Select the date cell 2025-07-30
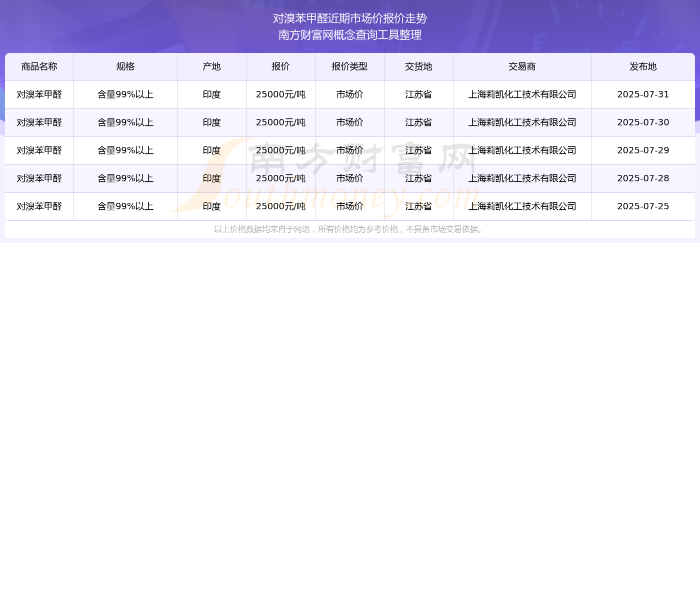The height and width of the screenshot is (602, 700). pyautogui.click(x=643, y=122)
